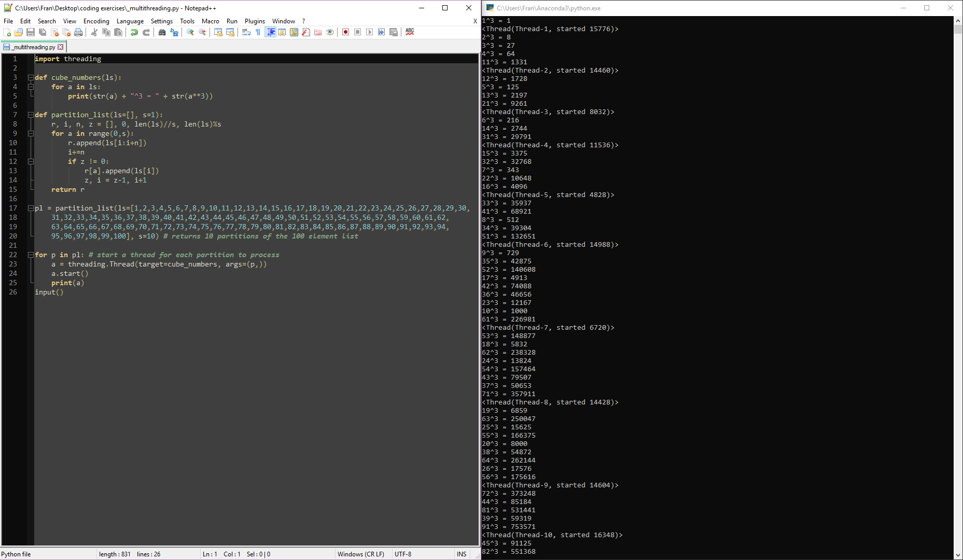Image resolution: width=963 pixels, height=560 pixels.
Task: Click the INS mode status indicator
Action: click(462, 554)
